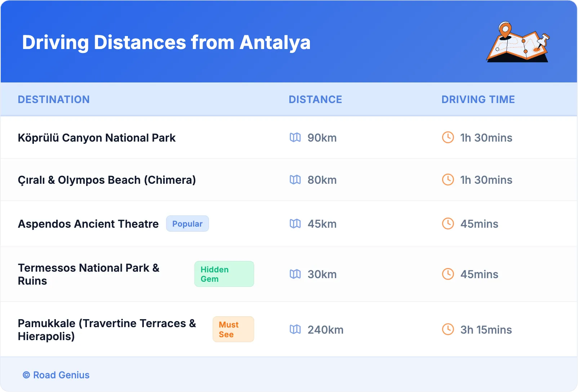The height and width of the screenshot is (392, 578).
Task: Click the Driving Distances from Antalya title
Action: [166, 43]
